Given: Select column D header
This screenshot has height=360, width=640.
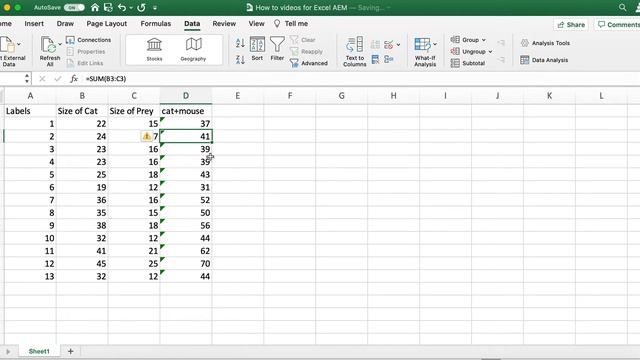Looking at the screenshot, I should (186, 96).
